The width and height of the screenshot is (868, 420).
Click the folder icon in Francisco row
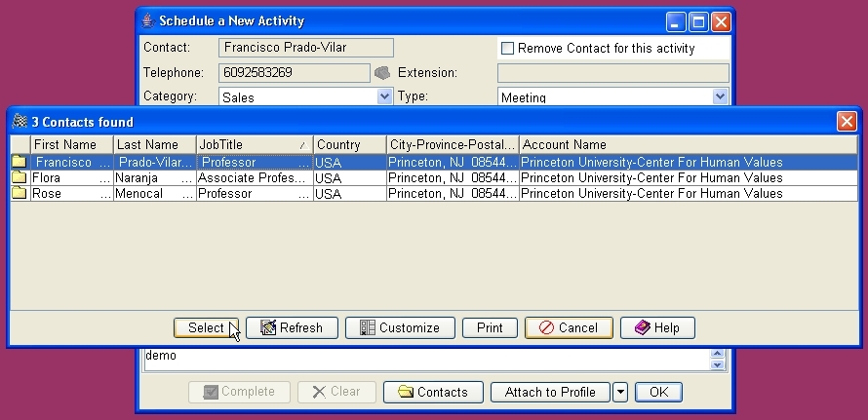[x=20, y=162]
